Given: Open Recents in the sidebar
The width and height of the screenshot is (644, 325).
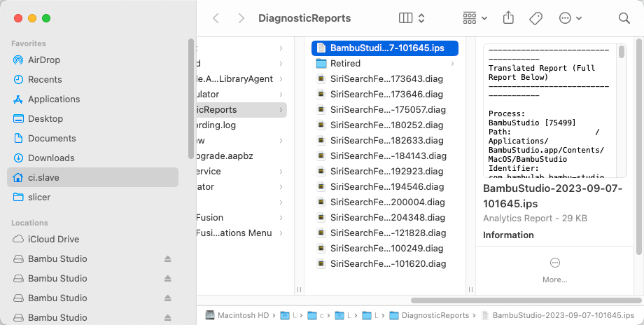Looking at the screenshot, I should coord(93,80).
